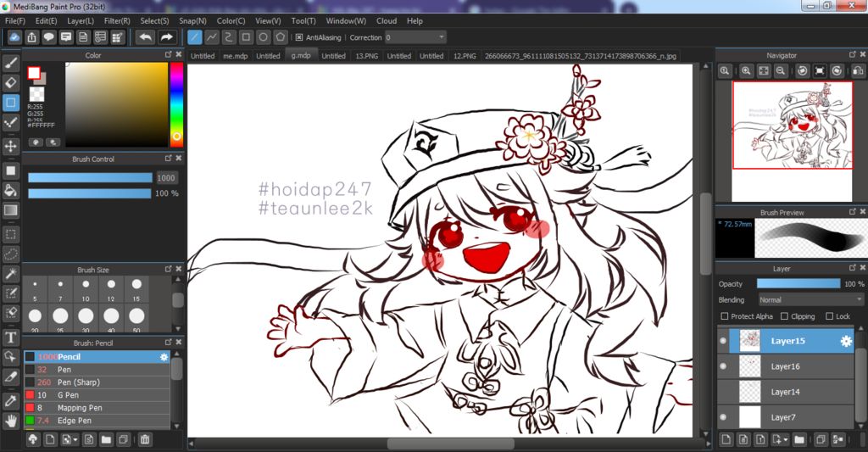Undock the Brush Size panel
This screenshot has height=452, width=868.
point(169,269)
